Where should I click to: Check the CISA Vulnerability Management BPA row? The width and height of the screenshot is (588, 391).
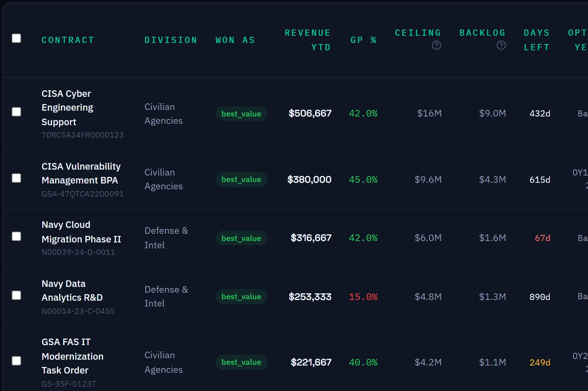click(x=16, y=178)
